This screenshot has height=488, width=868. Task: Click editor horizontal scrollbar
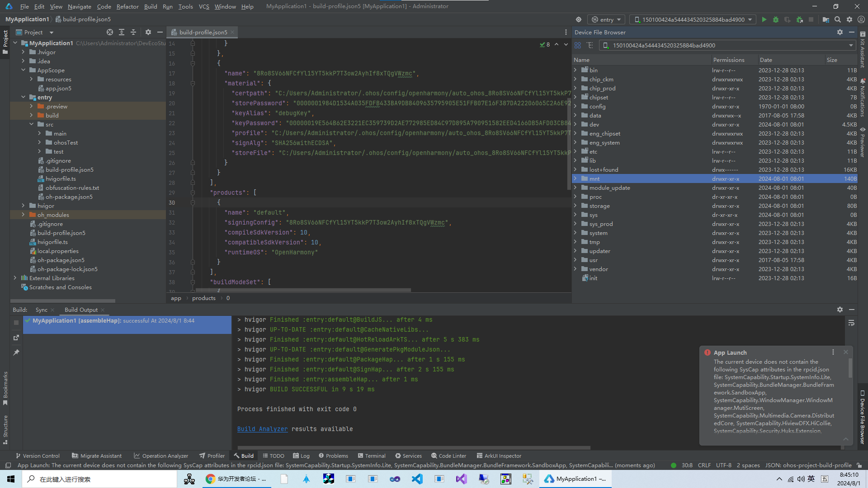pyautogui.click(x=303, y=290)
